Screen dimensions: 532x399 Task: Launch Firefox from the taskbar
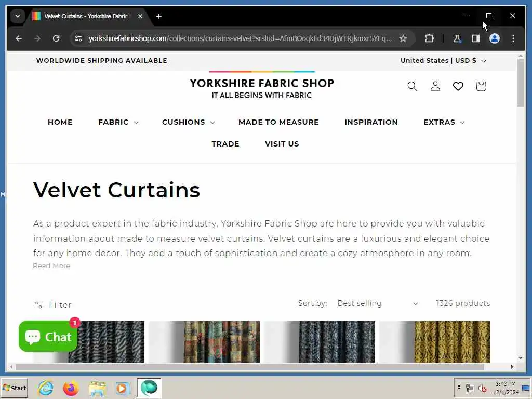[71, 388]
